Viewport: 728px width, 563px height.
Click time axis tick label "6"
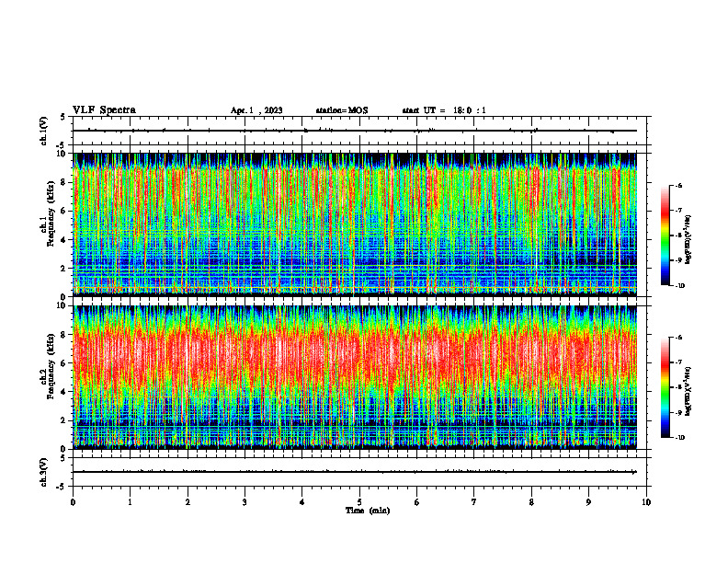417,502
